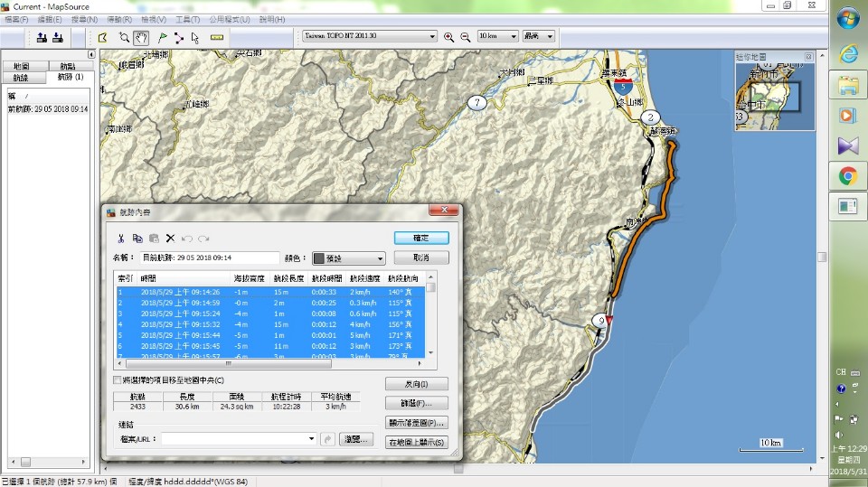868x487 pixels.
Task: Click the Paste icon in track dialog
Action: (x=154, y=239)
